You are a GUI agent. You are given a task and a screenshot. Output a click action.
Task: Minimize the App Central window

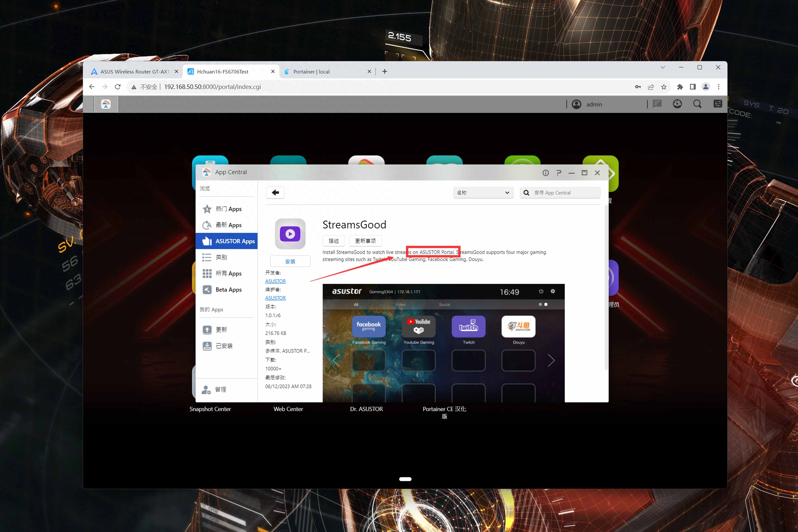571,173
